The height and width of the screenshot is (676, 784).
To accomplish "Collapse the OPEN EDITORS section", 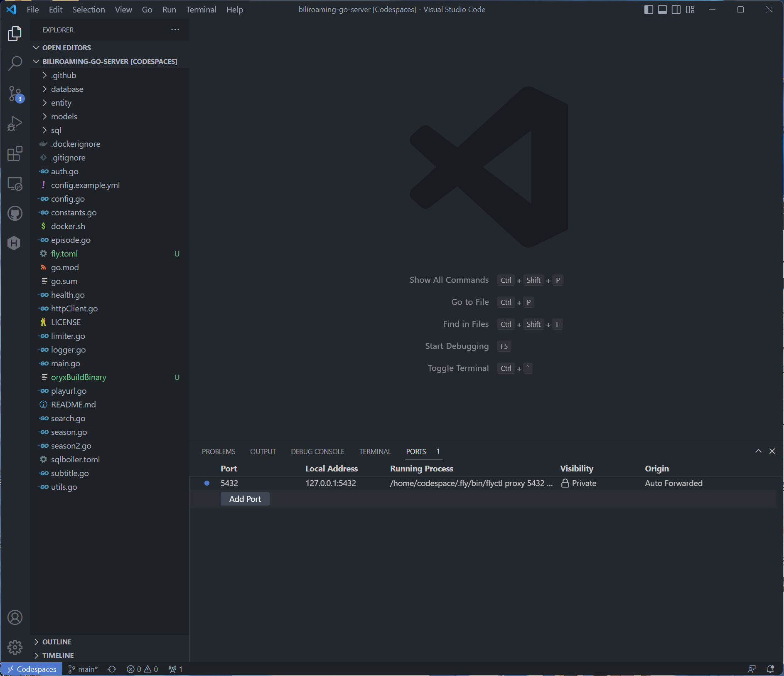I will point(66,48).
